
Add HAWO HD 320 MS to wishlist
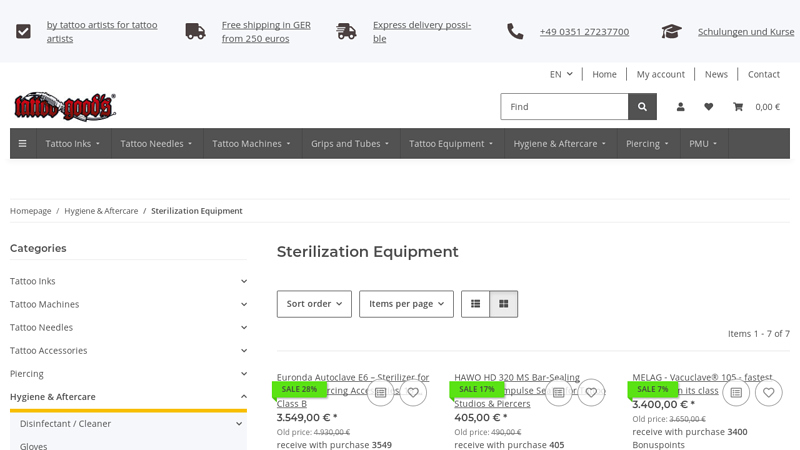(x=591, y=392)
